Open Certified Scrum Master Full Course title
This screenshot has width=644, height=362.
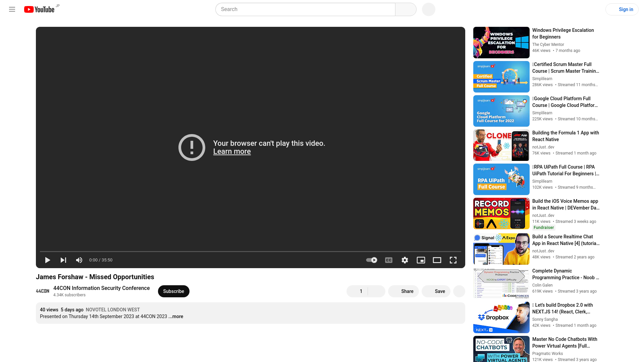[566, 68]
